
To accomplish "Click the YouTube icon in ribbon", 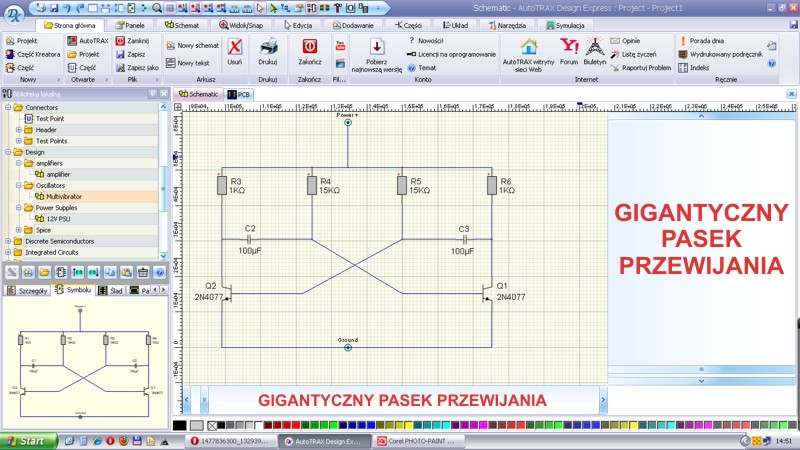I will (340, 45).
